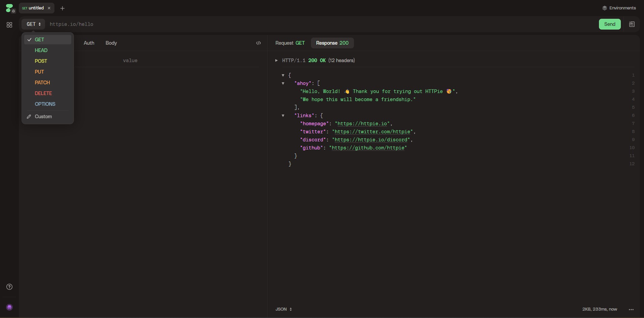Click the "Hello, World!" string line
This screenshot has width=644, height=318.
click(379, 91)
